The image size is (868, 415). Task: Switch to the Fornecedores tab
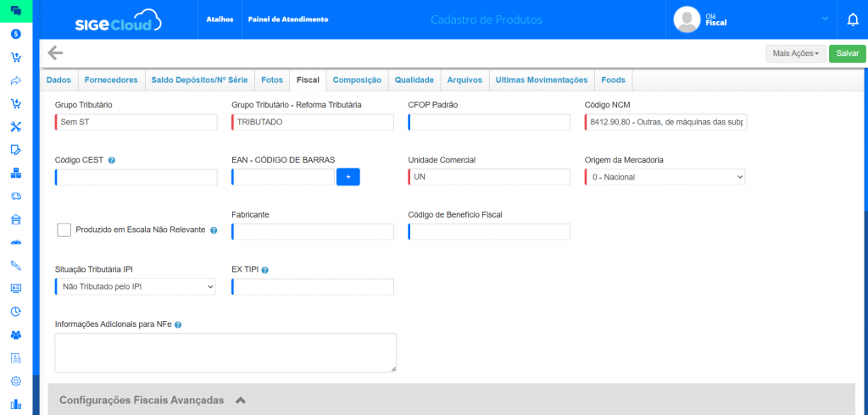click(110, 80)
